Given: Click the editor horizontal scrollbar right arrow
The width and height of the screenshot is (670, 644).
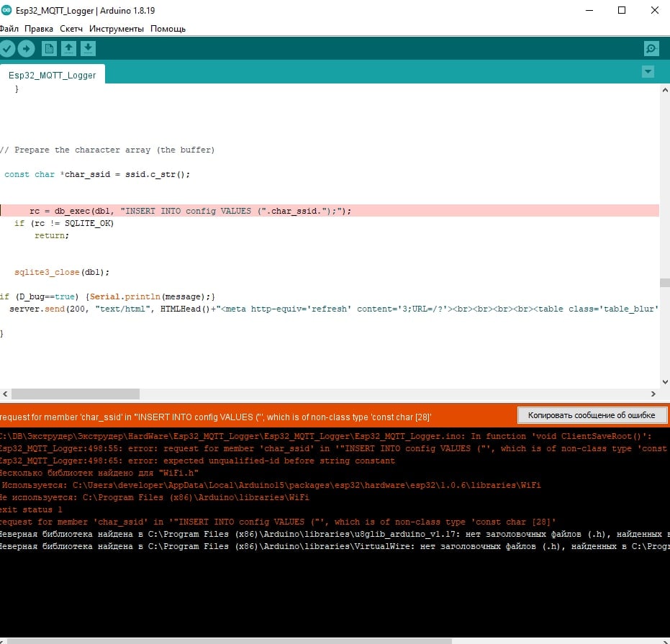Looking at the screenshot, I should pyautogui.click(x=653, y=394).
